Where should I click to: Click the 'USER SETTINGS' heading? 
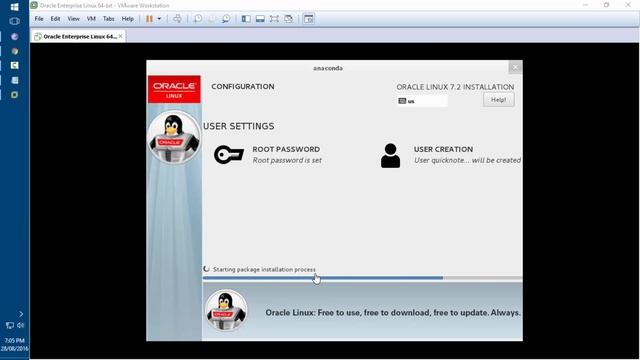238,126
